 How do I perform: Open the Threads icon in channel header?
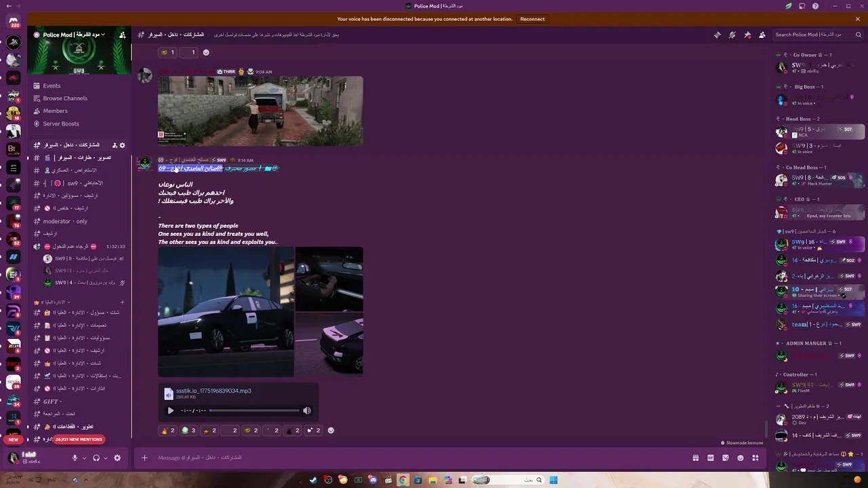tap(717, 35)
